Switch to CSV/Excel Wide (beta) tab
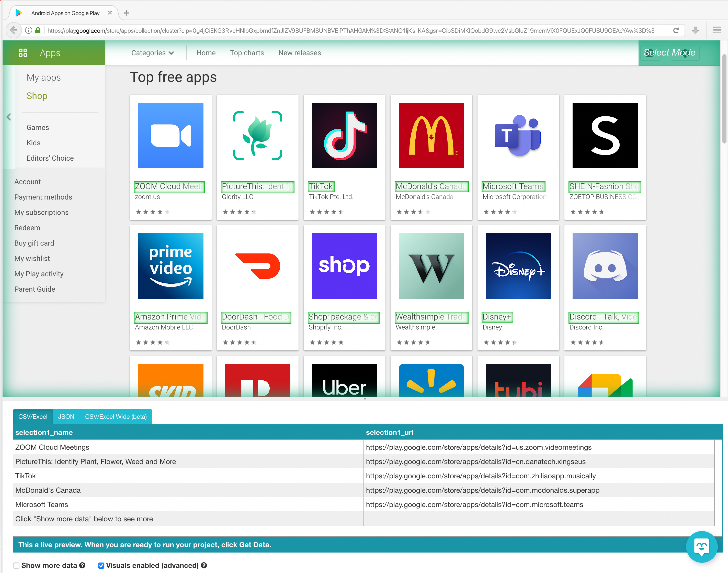 point(116,416)
